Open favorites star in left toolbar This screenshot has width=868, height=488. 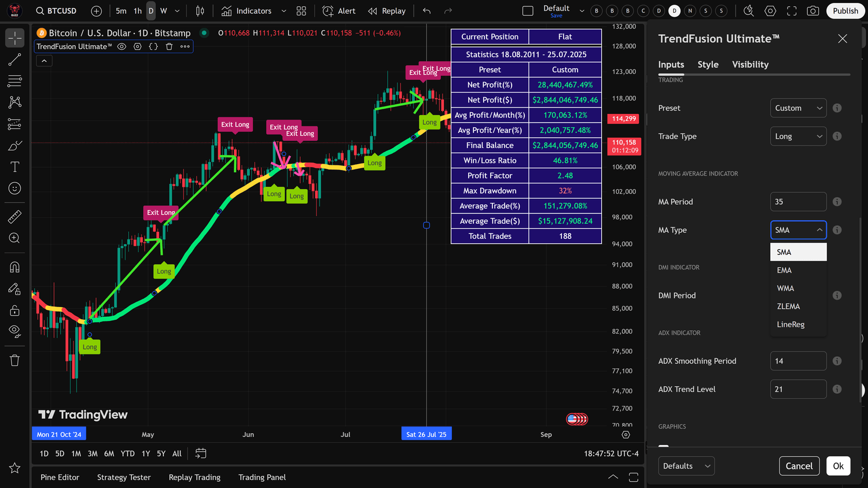click(15, 468)
